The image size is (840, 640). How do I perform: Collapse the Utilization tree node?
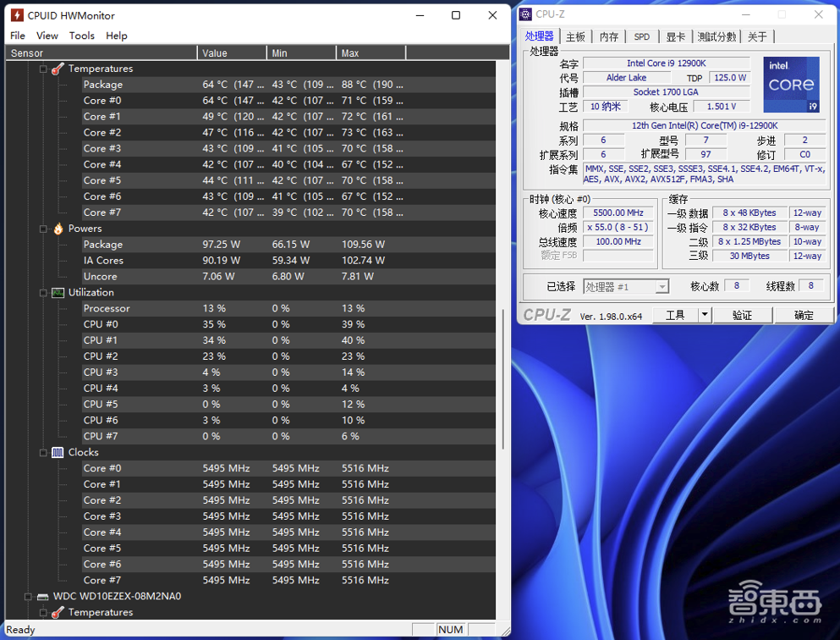click(x=43, y=293)
